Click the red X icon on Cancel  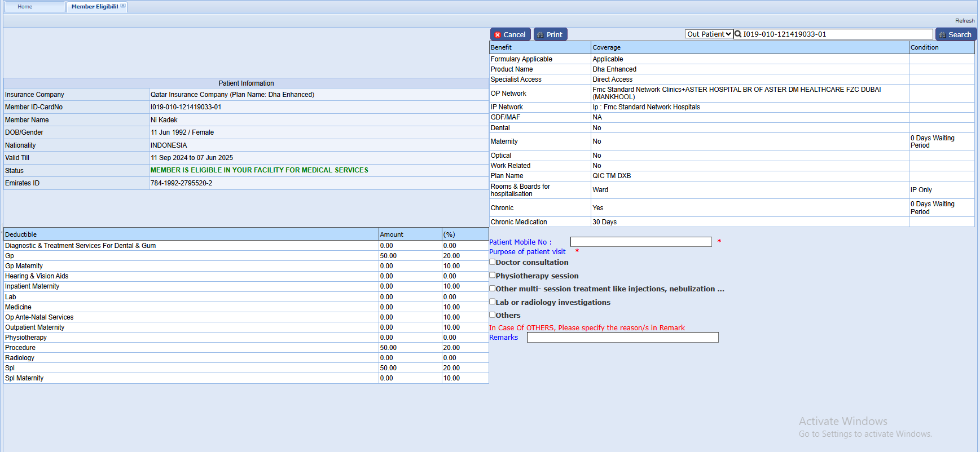coord(497,35)
